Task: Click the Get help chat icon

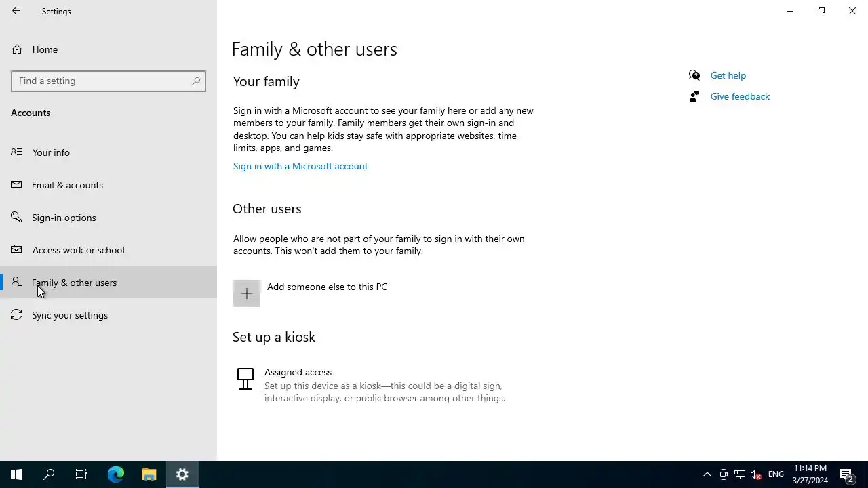Action: (x=694, y=75)
